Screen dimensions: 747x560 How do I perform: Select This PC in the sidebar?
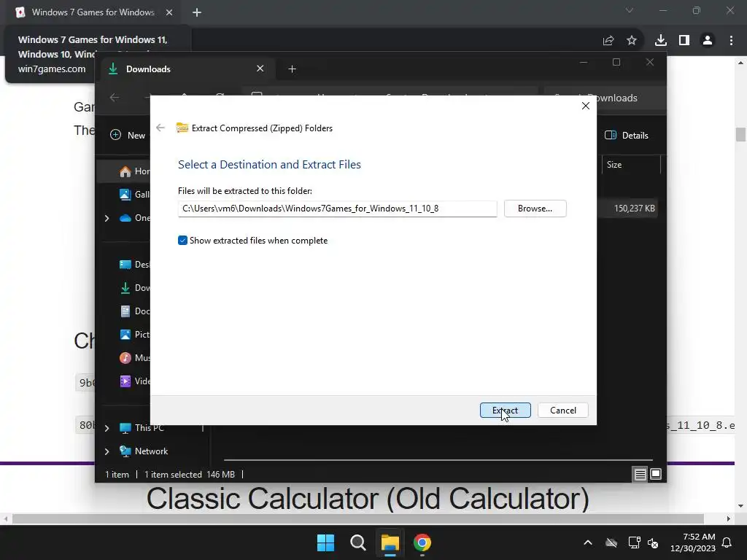[x=142, y=427]
